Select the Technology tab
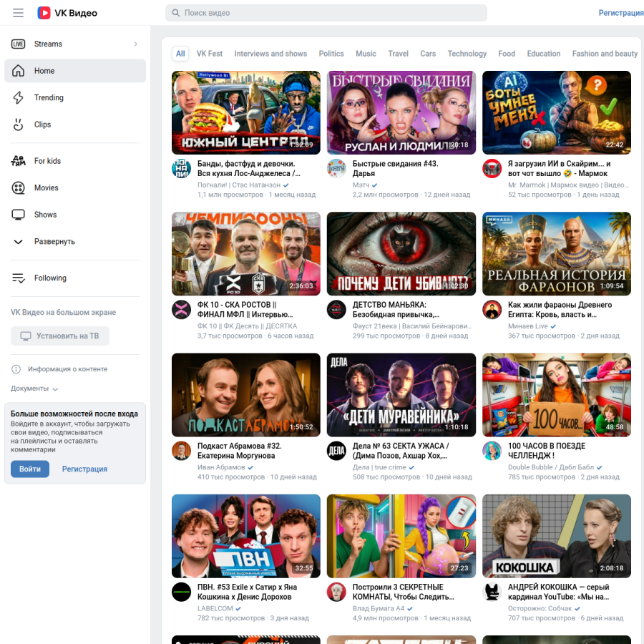The height and width of the screenshot is (644, 644). click(x=467, y=54)
